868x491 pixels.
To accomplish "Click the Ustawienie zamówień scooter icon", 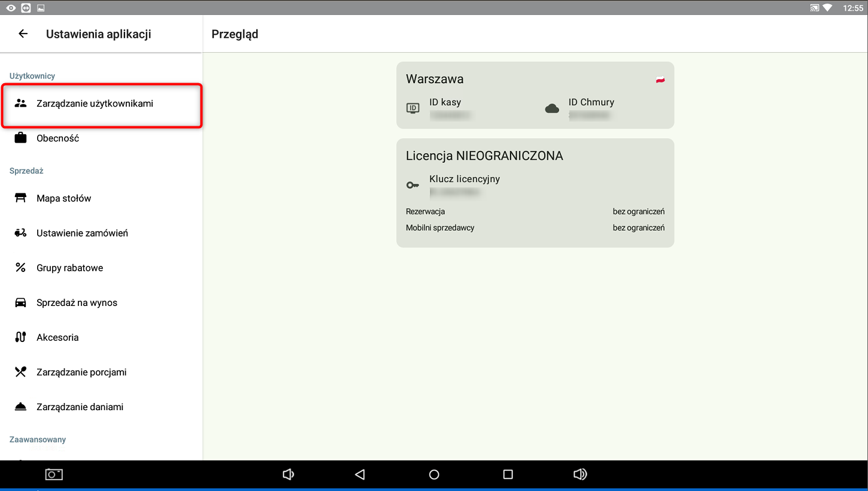I will click(20, 233).
